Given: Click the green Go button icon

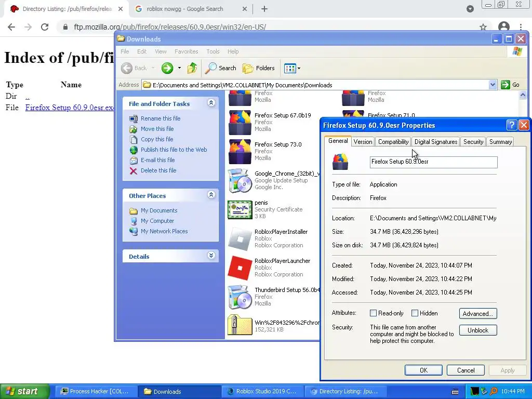Looking at the screenshot, I should 505,85.
